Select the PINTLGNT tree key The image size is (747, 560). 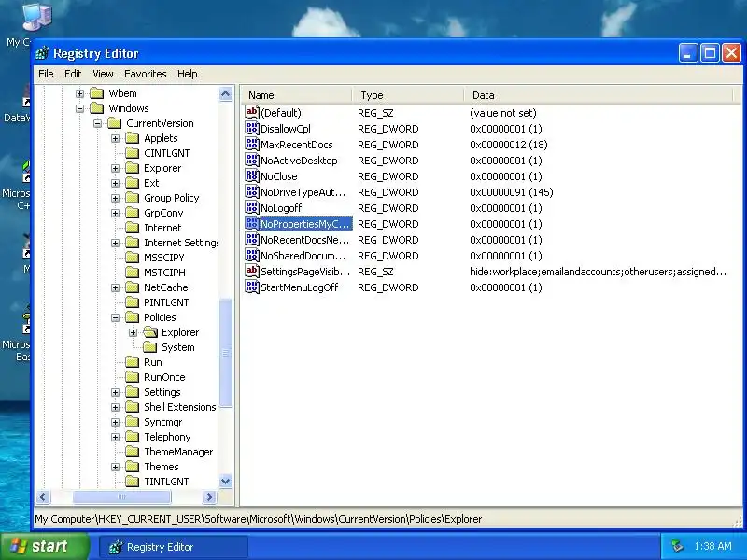click(166, 302)
